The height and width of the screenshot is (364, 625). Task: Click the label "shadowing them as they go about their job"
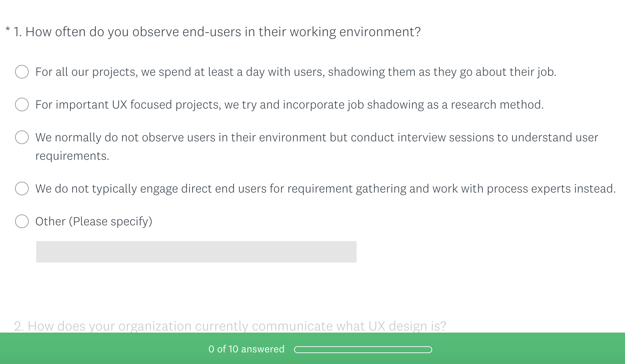click(x=442, y=72)
